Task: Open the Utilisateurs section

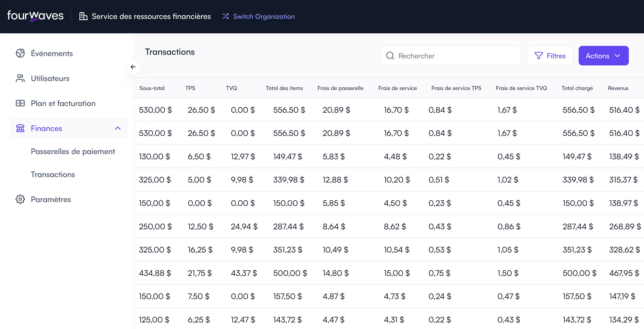Action: click(x=50, y=78)
